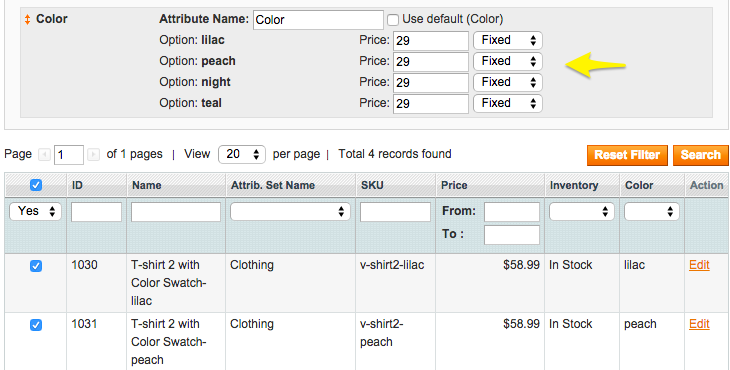Open price type dropdown for teal option
Screen dimensions: 730x370
508,103
